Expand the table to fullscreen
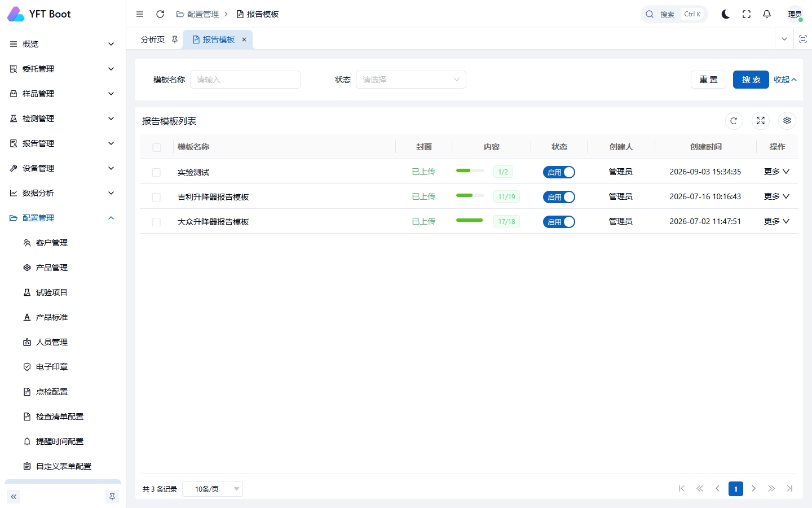This screenshot has width=812, height=508. [761, 121]
